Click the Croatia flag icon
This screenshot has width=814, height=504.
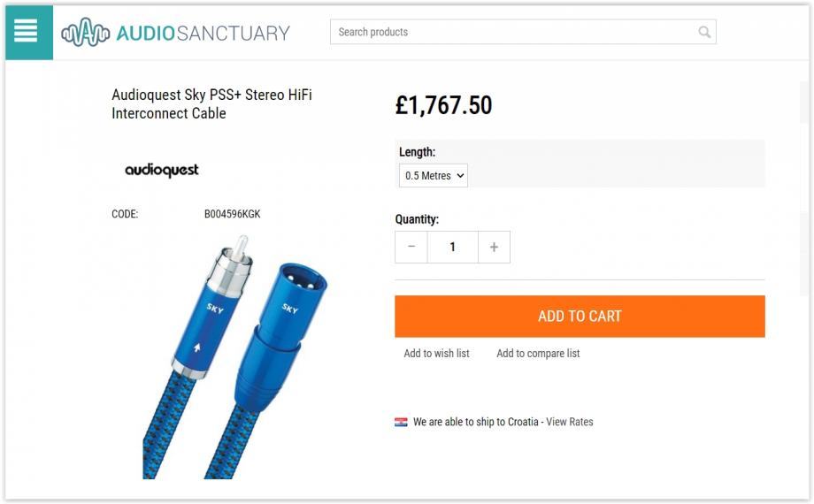pos(401,422)
